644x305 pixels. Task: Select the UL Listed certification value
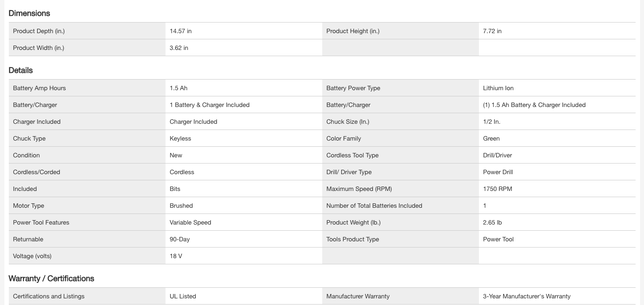(183, 296)
